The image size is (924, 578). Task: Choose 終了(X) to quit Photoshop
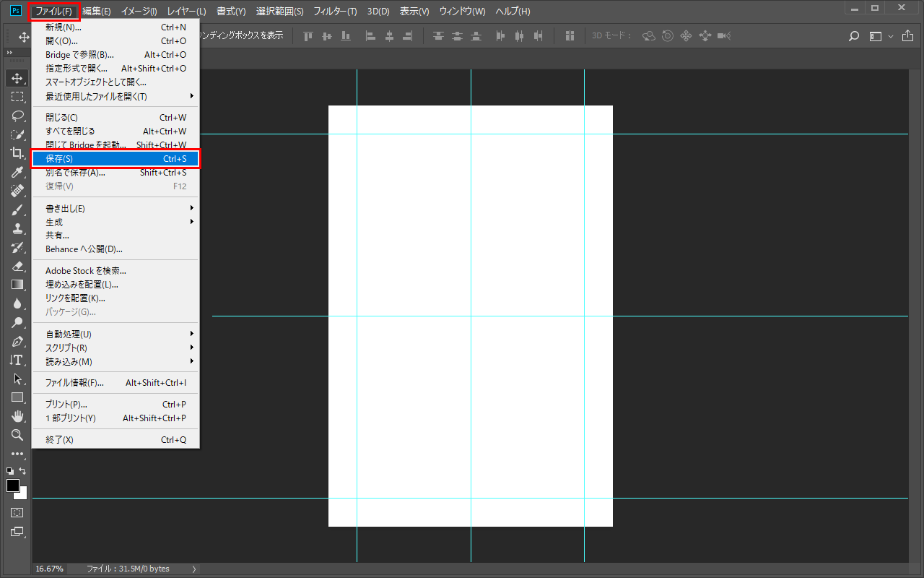pos(115,439)
